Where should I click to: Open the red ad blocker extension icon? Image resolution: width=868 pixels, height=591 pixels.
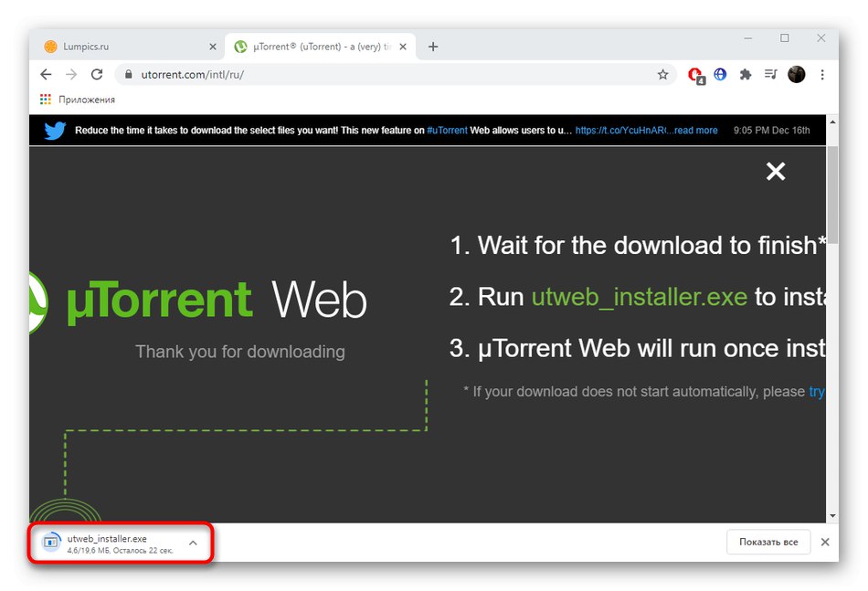[x=695, y=75]
